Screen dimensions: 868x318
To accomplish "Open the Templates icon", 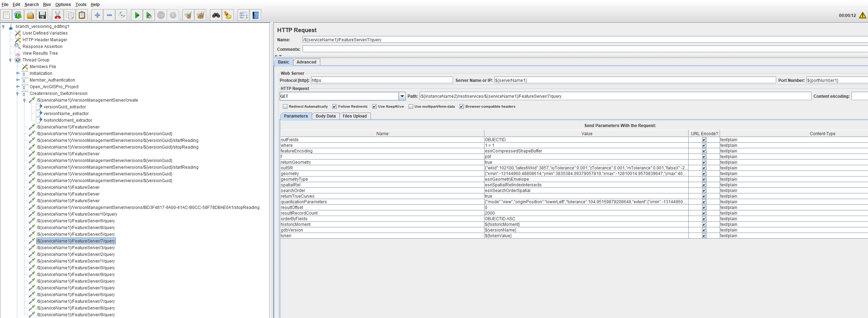I will pos(18,15).
